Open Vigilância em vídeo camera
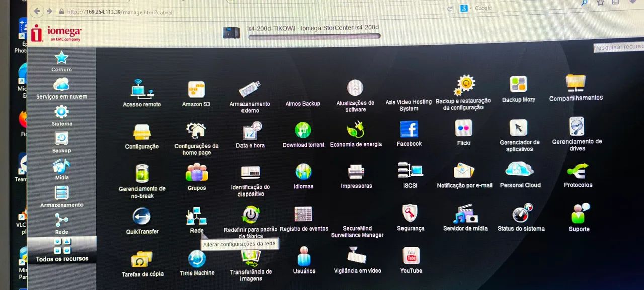The width and height of the screenshot is (644, 290). 358,256
